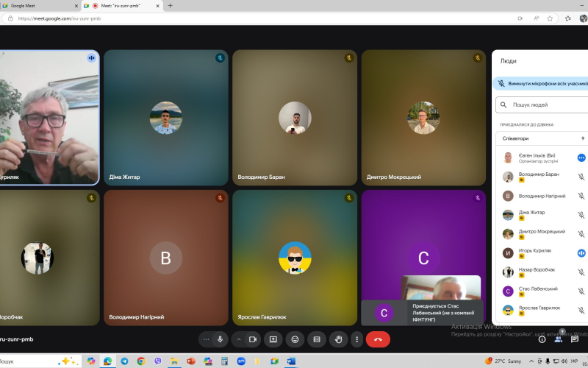Screen dimensions: 588x368
Task: Select Ярослав Гаврилюк in participants list
Action: click(x=540, y=310)
